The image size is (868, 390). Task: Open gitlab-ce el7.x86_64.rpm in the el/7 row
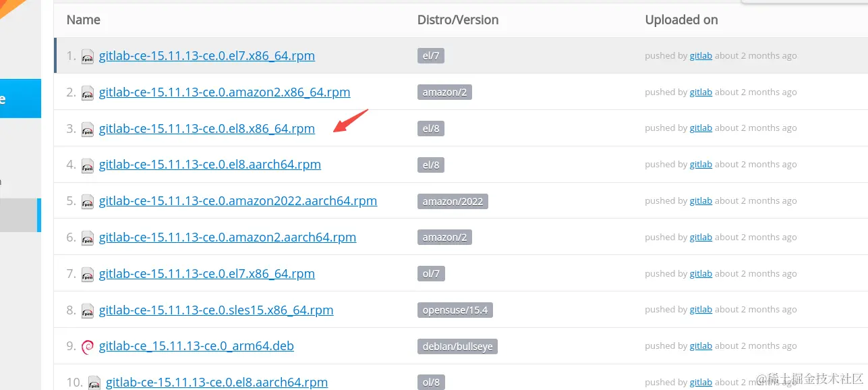coord(207,55)
